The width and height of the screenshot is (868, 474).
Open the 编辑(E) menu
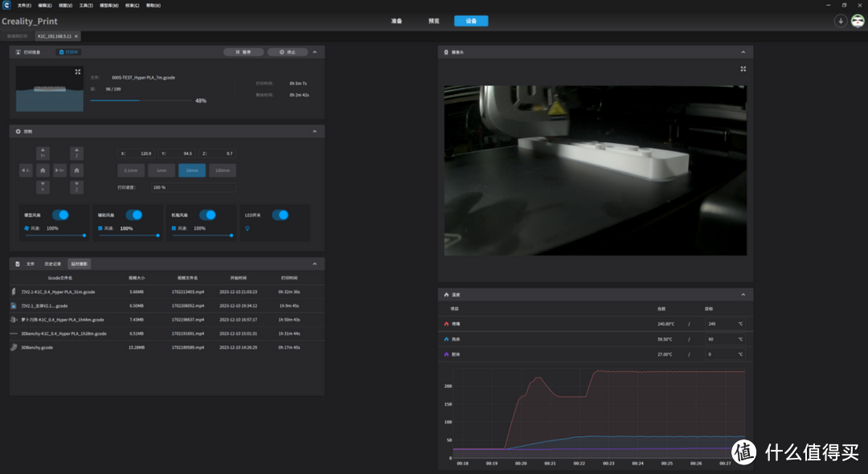45,6
